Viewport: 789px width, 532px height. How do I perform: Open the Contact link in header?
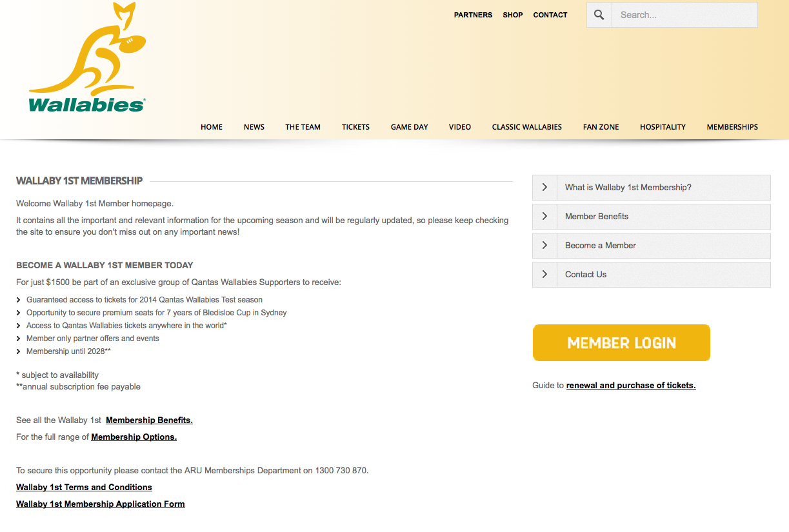pos(550,15)
